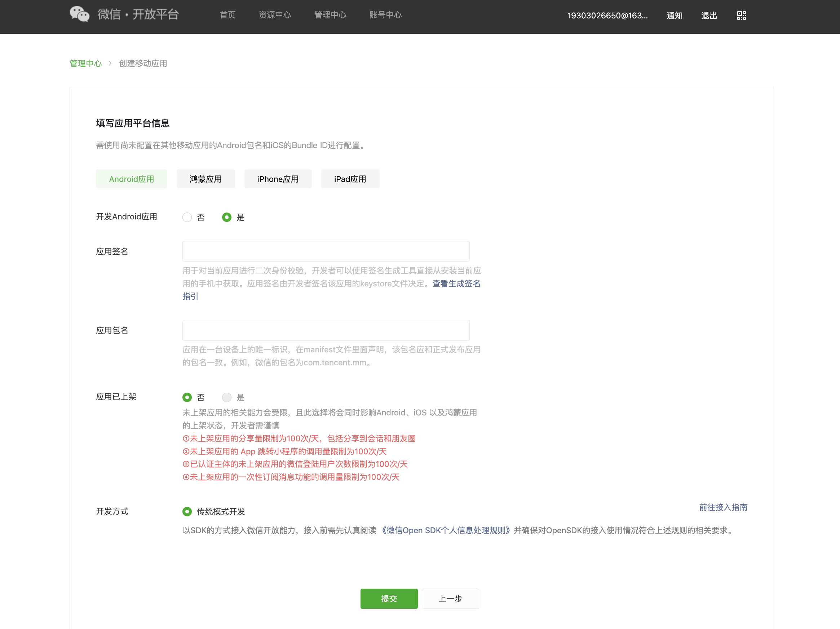
Task: Click the 微信·开放平台 title text
Action: [138, 14]
